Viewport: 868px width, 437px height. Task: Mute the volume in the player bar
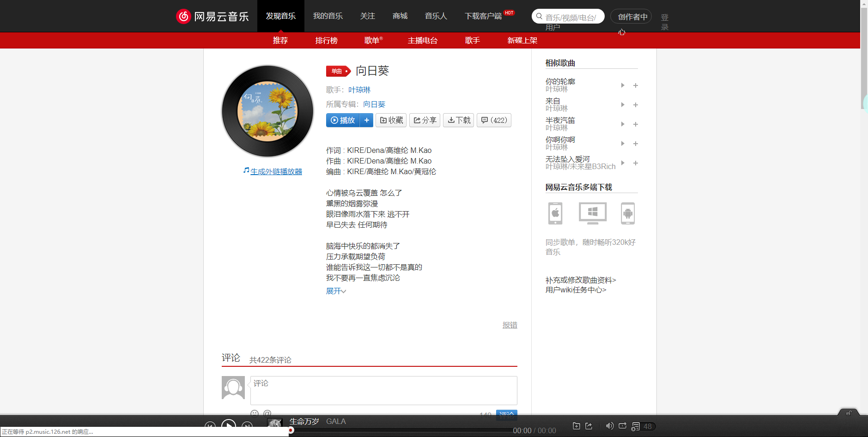(609, 426)
